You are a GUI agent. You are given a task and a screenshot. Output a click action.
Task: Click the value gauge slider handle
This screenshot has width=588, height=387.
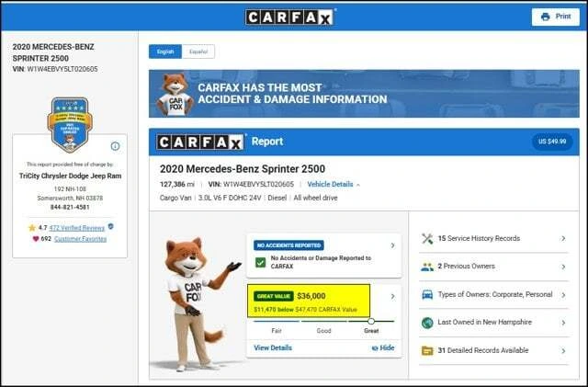[371, 322]
